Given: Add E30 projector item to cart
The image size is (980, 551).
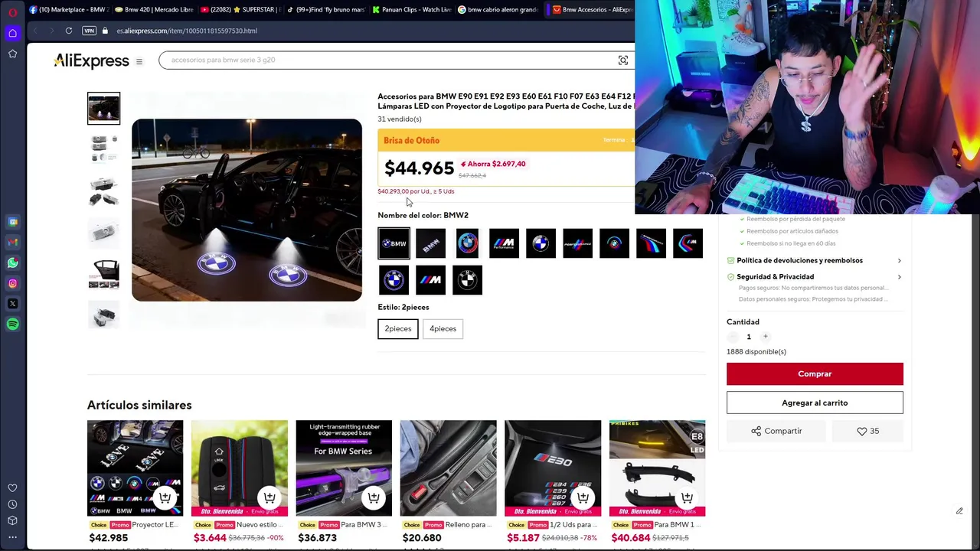Looking at the screenshot, I should 582,497.
